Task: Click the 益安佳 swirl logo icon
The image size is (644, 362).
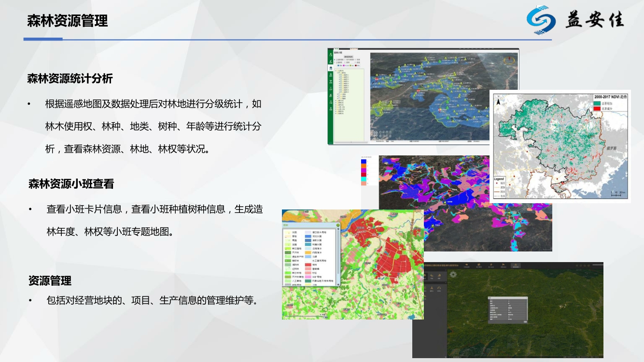Action: click(541, 20)
